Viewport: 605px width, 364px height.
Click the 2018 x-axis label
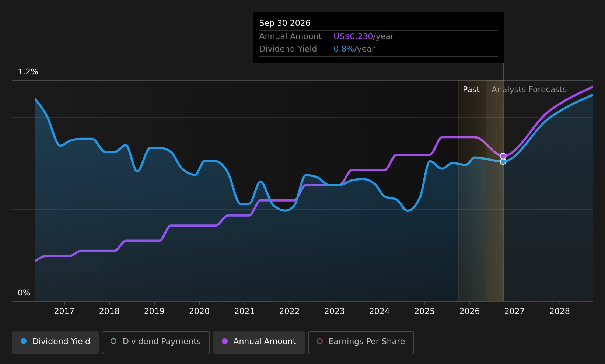(x=109, y=311)
